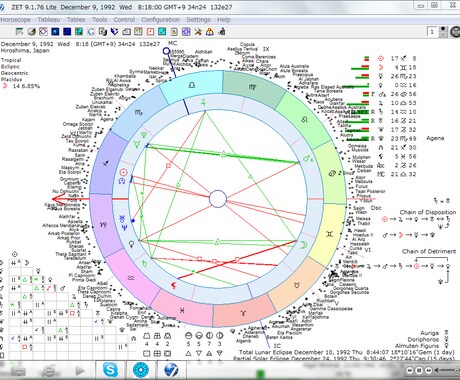Image resolution: width=460 pixels, height=380 pixels.
Task: Click the dark blue arrow-shaped toolbar icon
Action: (x=115, y=32)
